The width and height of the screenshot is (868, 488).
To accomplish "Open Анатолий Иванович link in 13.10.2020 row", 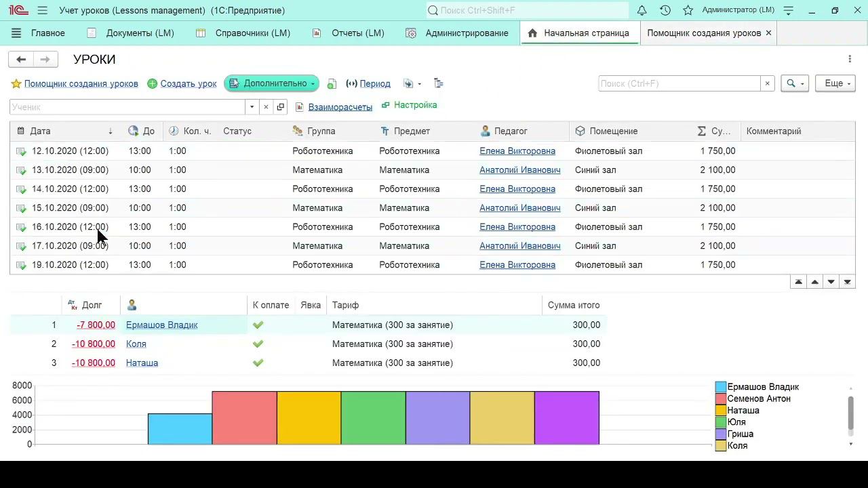I will pyautogui.click(x=520, y=170).
